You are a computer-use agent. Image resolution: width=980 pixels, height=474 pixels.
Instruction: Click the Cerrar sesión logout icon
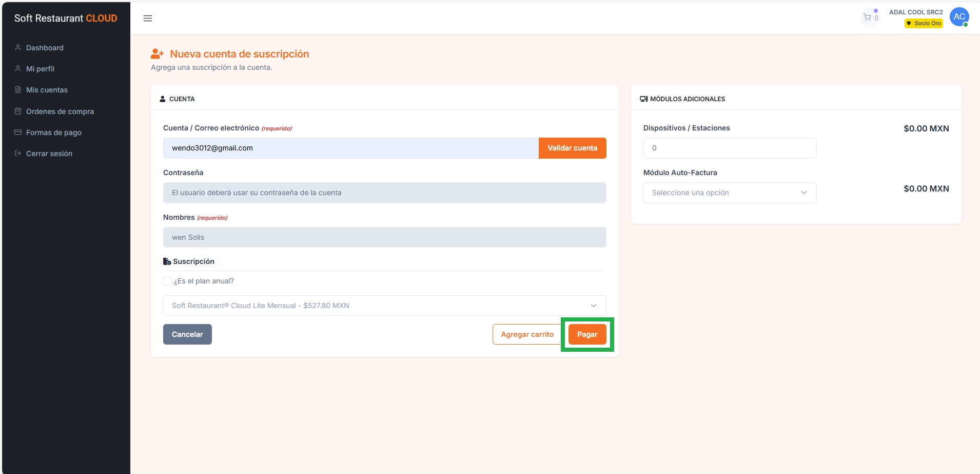(x=18, y=153)
